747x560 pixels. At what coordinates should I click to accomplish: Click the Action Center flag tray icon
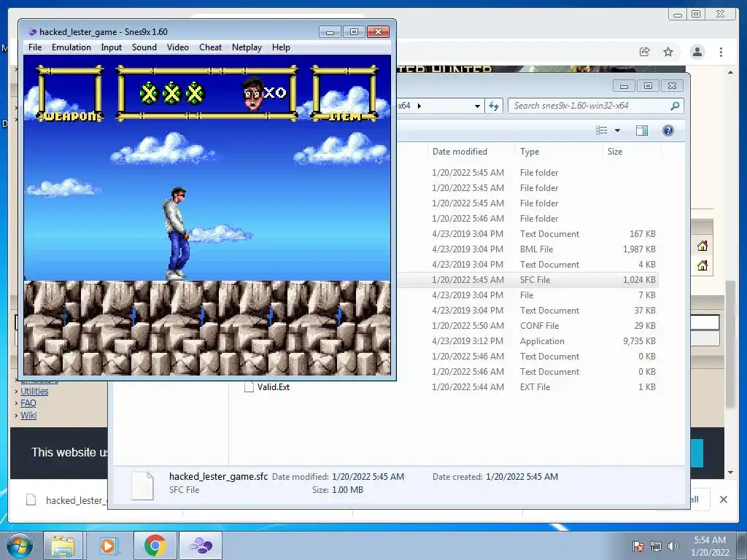638,546
